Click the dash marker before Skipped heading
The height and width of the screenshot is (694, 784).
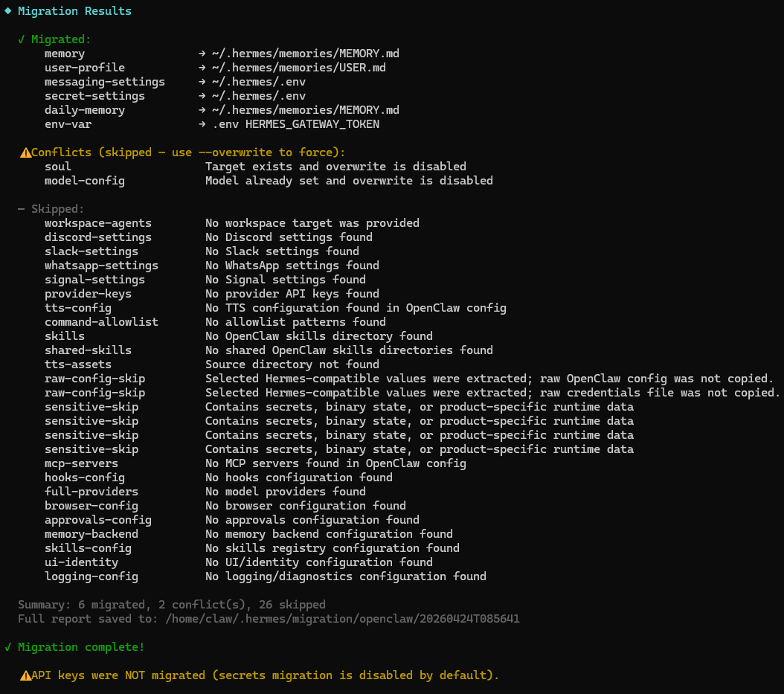pos(22,209)
